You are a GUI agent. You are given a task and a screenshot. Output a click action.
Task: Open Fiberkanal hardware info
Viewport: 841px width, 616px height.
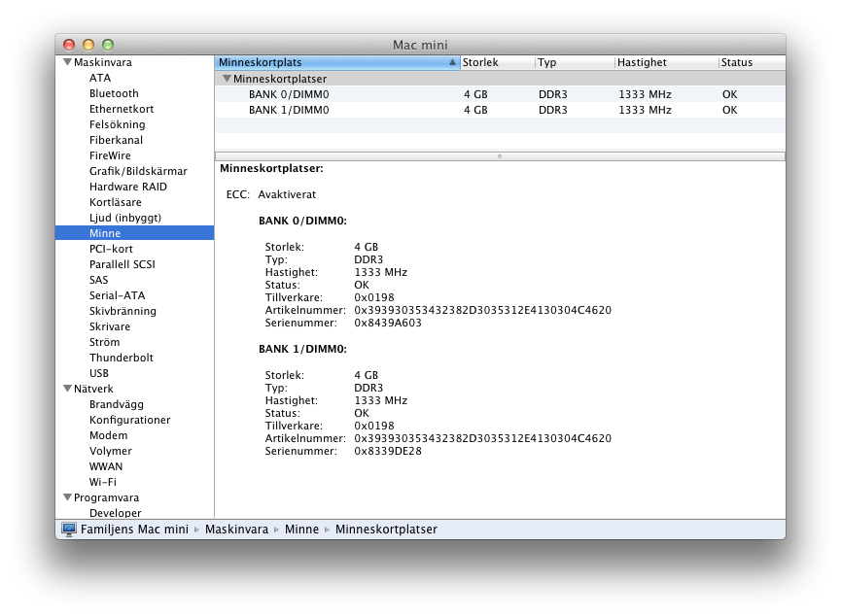[116, 140]
